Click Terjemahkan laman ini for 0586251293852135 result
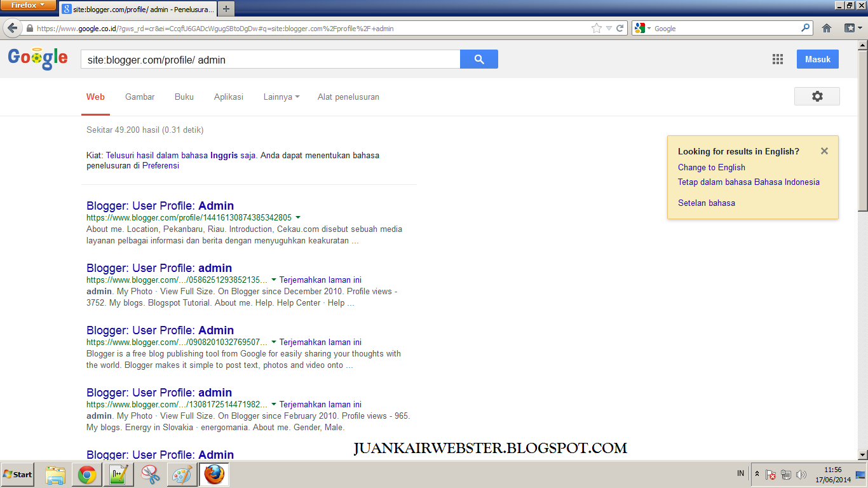This screenshot has width=868, height=488. pos(320,280)
